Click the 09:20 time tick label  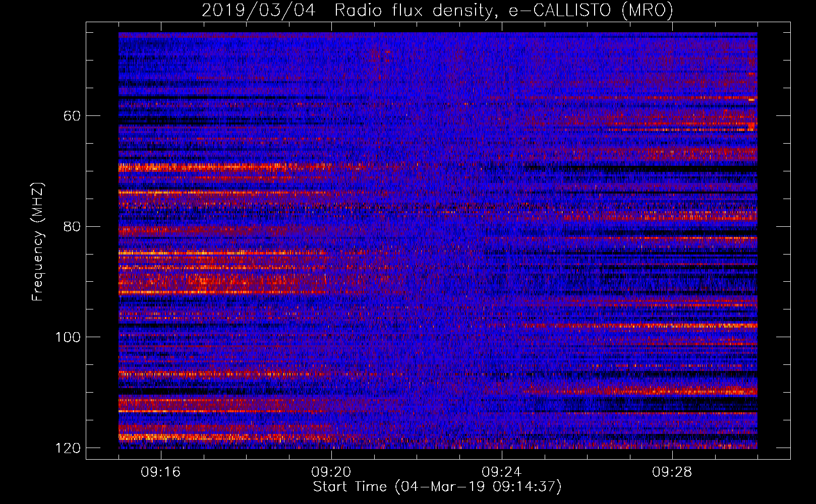coord(331,472)
